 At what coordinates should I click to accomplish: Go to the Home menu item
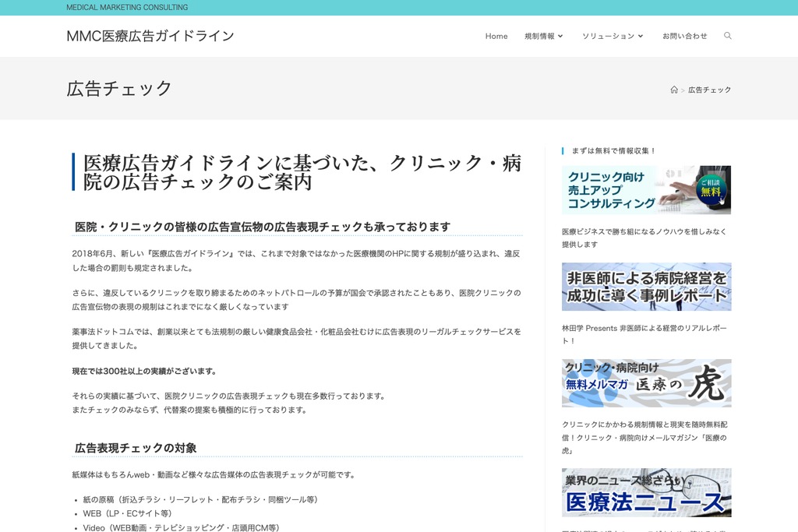(496, 36)
